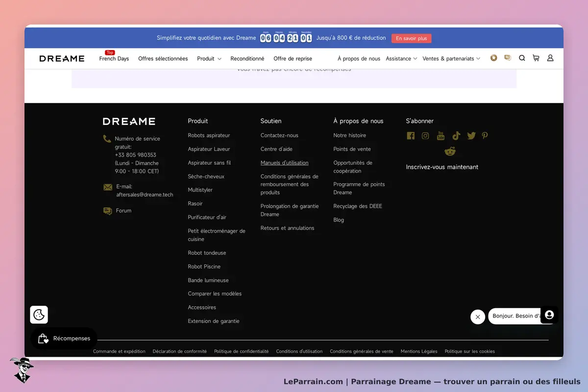Open À propos de nous in header

(359, 58)
